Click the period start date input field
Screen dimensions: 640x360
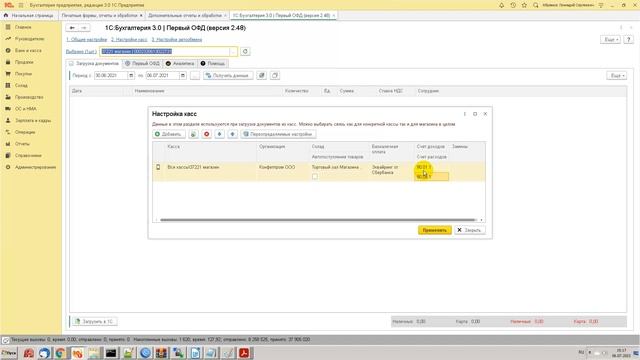click(111, 76)
